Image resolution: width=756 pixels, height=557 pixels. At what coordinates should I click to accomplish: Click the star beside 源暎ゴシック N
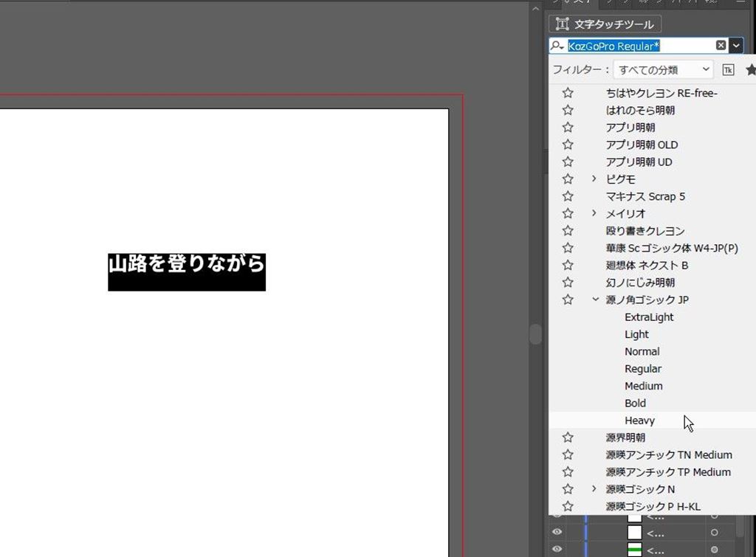coord(568,489)
